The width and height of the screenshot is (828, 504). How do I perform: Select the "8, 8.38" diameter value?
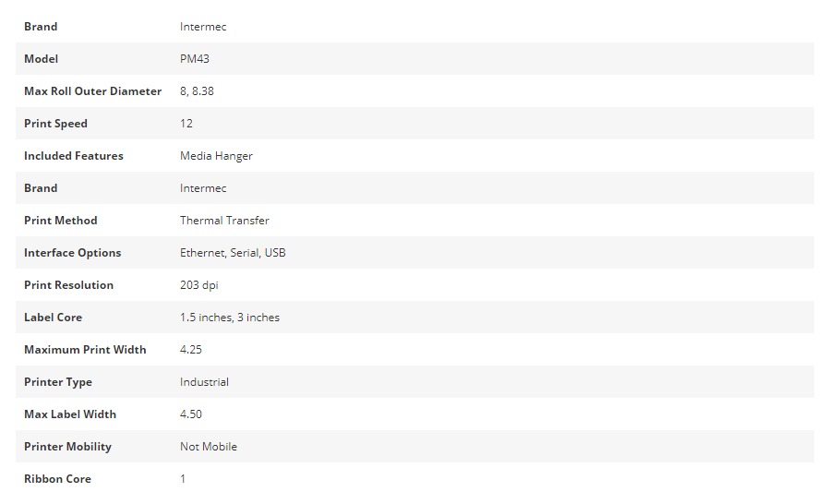click(197, 91)
